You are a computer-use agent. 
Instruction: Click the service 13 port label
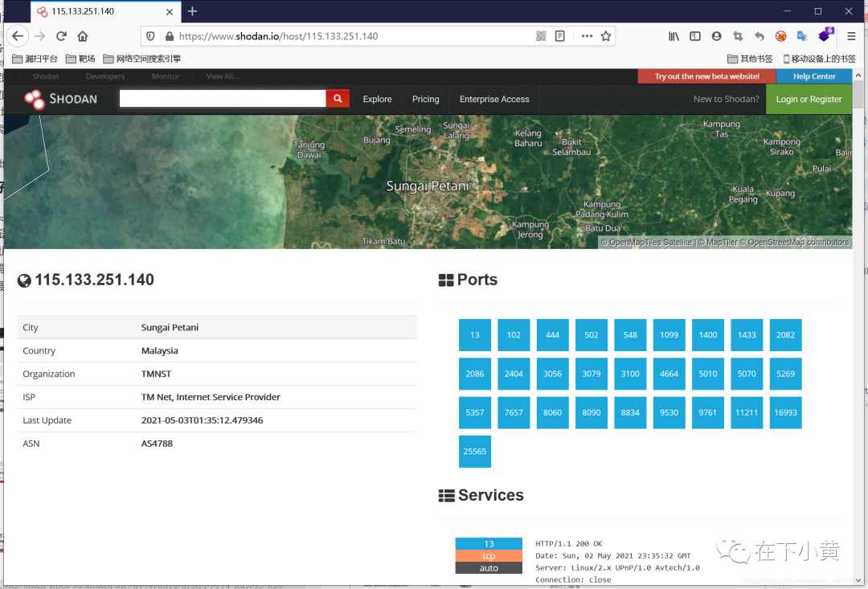[489, 544]
